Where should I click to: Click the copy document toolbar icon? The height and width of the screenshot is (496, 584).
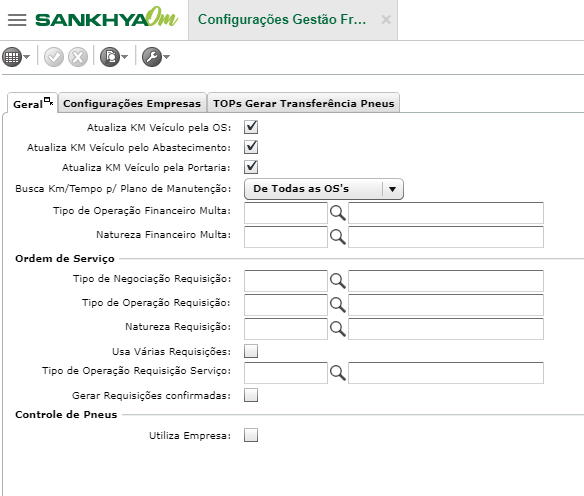(x=110, y=57)
